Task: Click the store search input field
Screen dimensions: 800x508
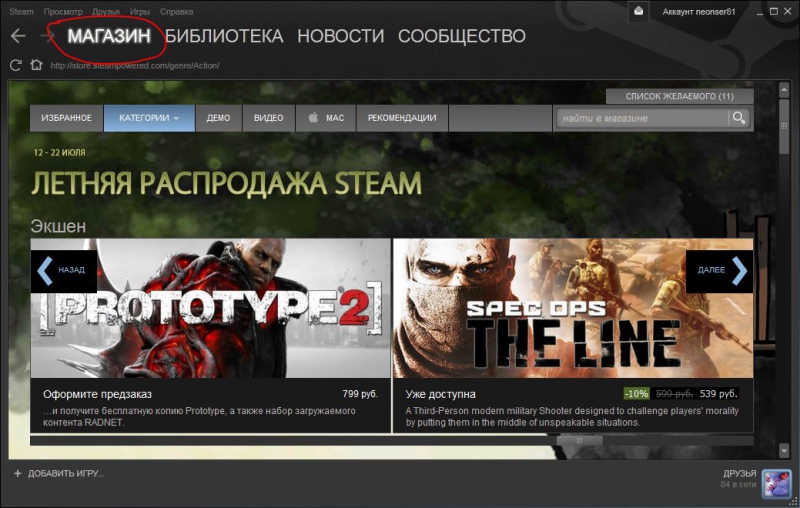Action: (640, 118)
